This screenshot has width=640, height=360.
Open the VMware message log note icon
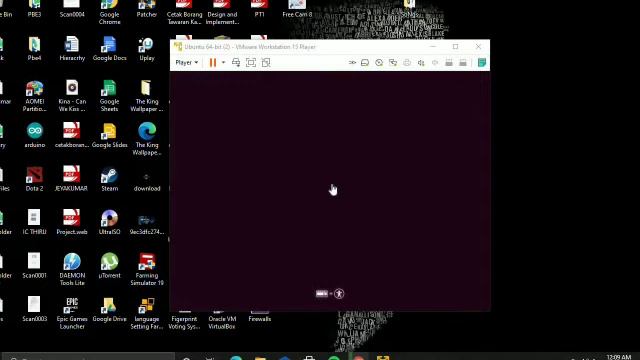point(482,62)
